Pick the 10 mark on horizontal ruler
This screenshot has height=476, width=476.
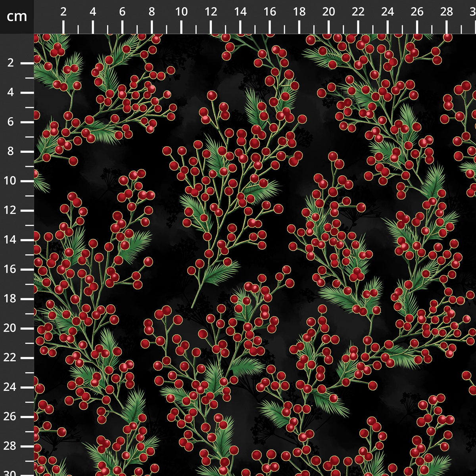click(181, 12)
